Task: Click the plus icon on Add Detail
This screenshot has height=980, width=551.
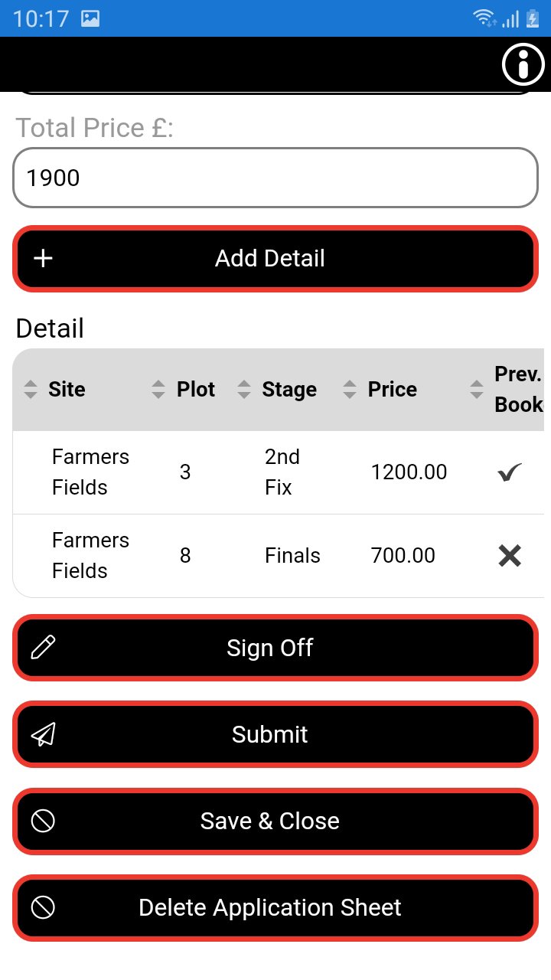Action: pos(44,259)
